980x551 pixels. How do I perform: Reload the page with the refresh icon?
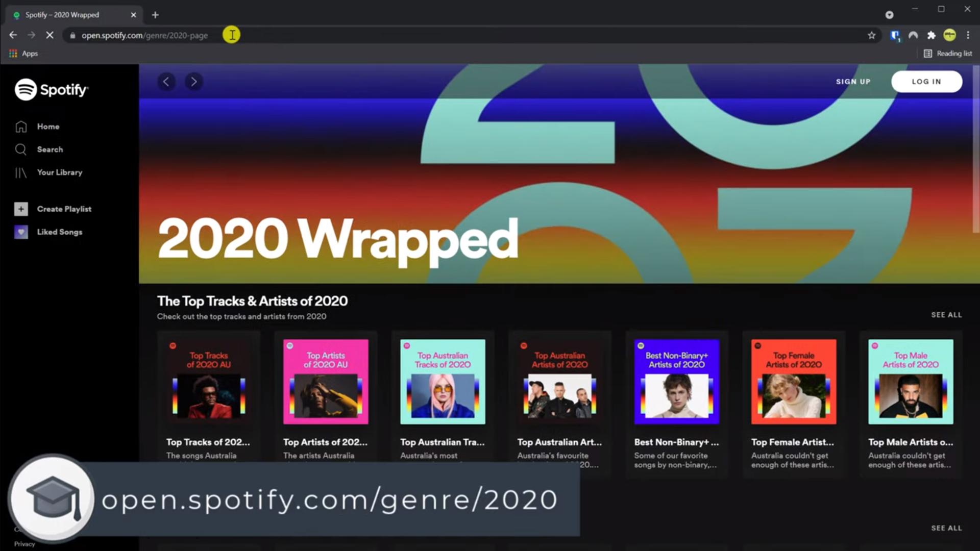50,35
